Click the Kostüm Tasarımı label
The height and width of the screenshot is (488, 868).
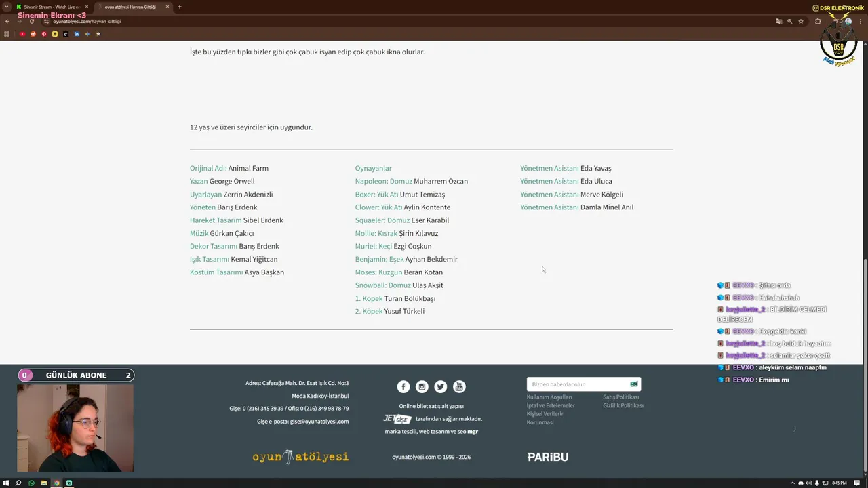coord(216,272)
